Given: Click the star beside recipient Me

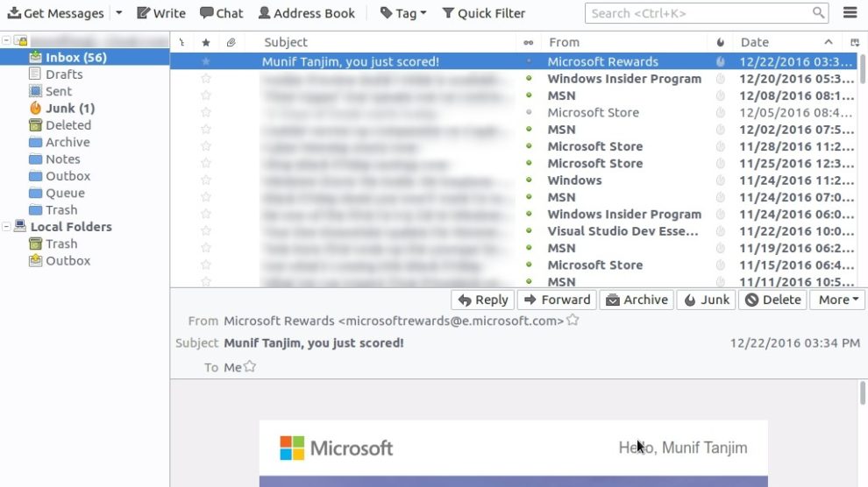Looking at the screenshot, I should pos(250,366).
